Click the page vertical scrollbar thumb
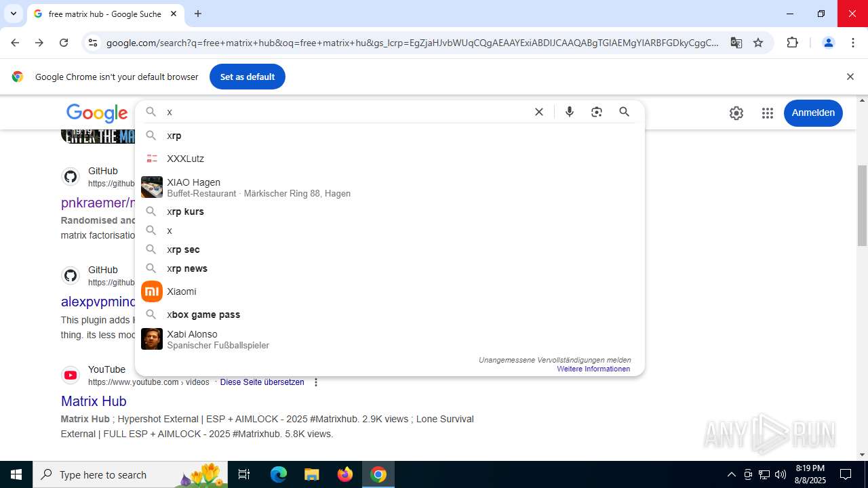The height and width of the screenshot is (488, 868). (x=862, y=205)
